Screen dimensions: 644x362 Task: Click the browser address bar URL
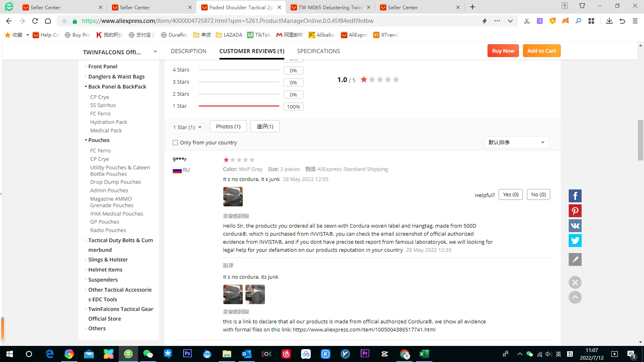click(x=227, y=21)
